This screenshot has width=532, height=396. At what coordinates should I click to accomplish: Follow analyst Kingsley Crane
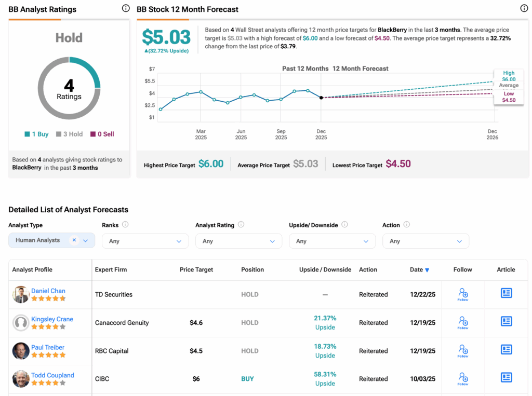coord(462,322)
